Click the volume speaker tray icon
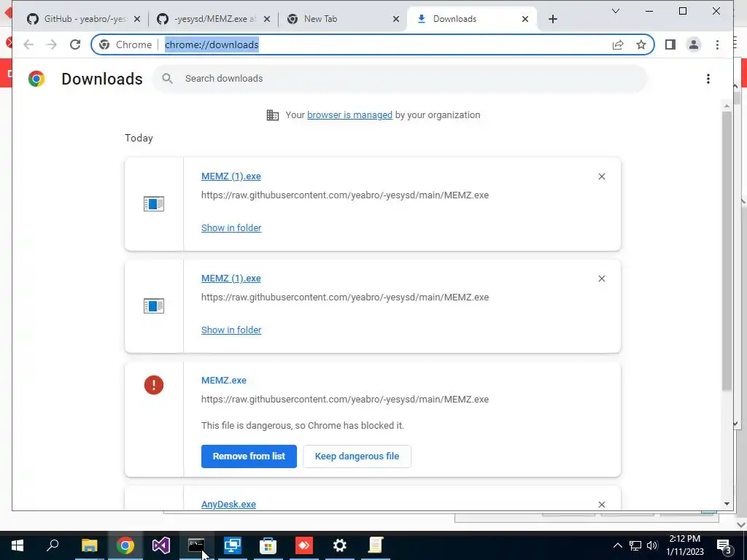747x560 pixels. [652, 545]
